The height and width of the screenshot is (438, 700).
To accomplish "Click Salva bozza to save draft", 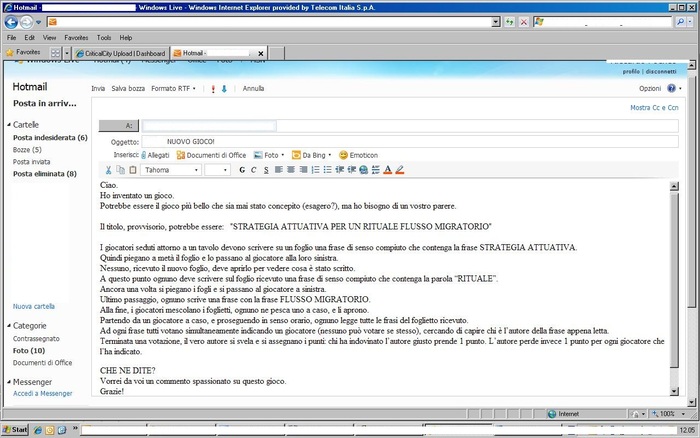I will [128, 88].
